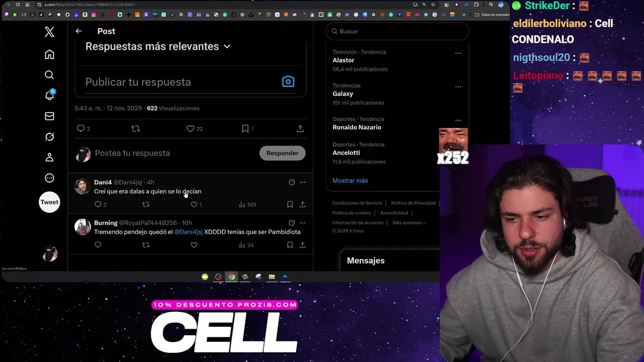Open the Explore search icon in sidebar
Viewport: 644px width, 362px height.
(x=49, y=75)
